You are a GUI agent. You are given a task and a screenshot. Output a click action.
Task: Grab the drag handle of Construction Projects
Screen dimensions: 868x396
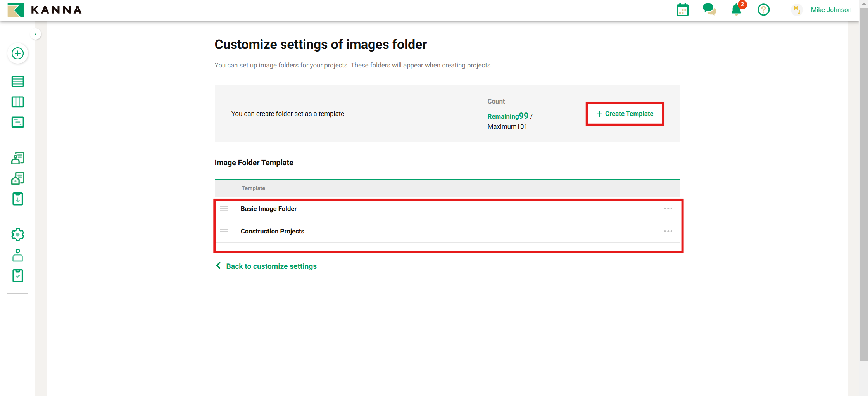224,231
